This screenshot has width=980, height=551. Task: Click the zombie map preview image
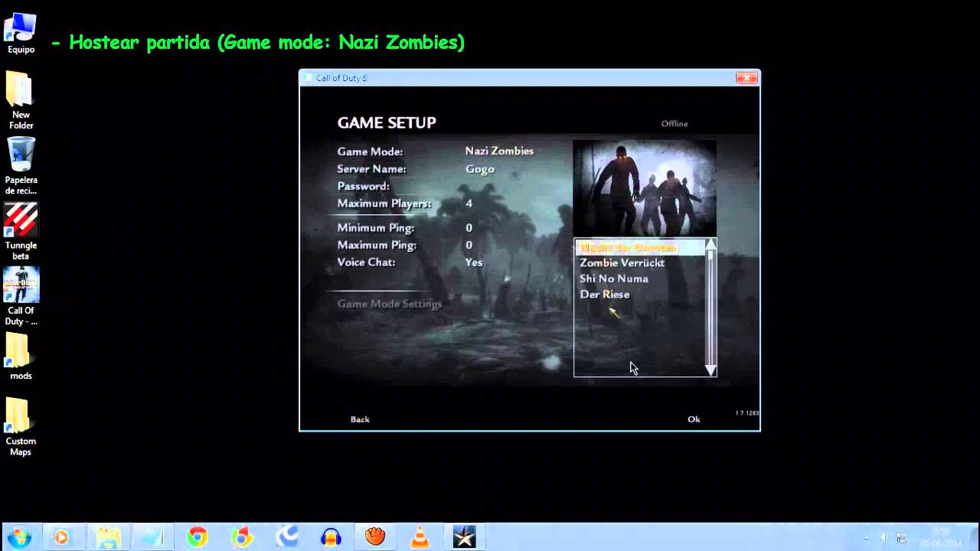click(645, 187)
